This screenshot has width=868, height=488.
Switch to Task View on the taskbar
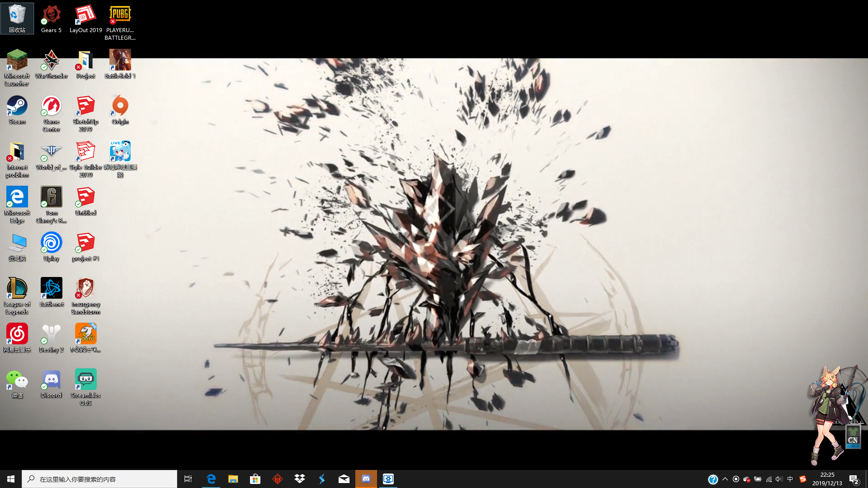pyautogui.click(x=188, y=479)
